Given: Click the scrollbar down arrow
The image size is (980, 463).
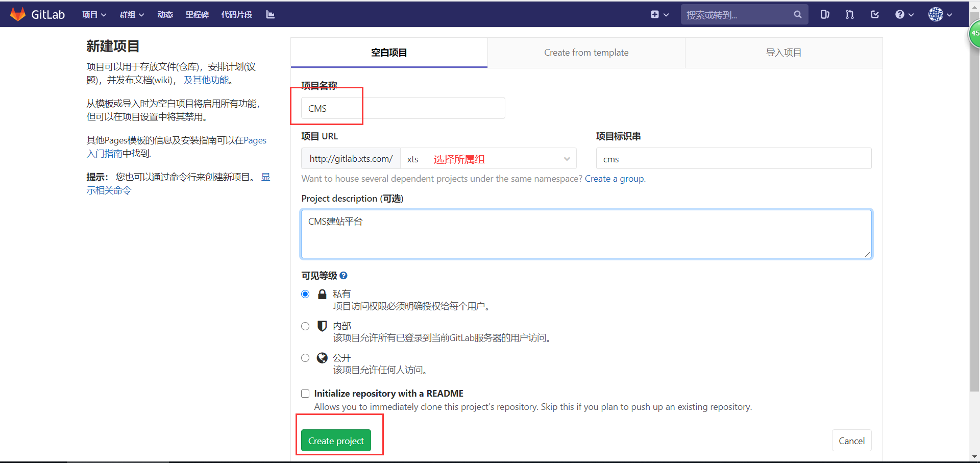Looking at the screenshot, I should [974, 457].
